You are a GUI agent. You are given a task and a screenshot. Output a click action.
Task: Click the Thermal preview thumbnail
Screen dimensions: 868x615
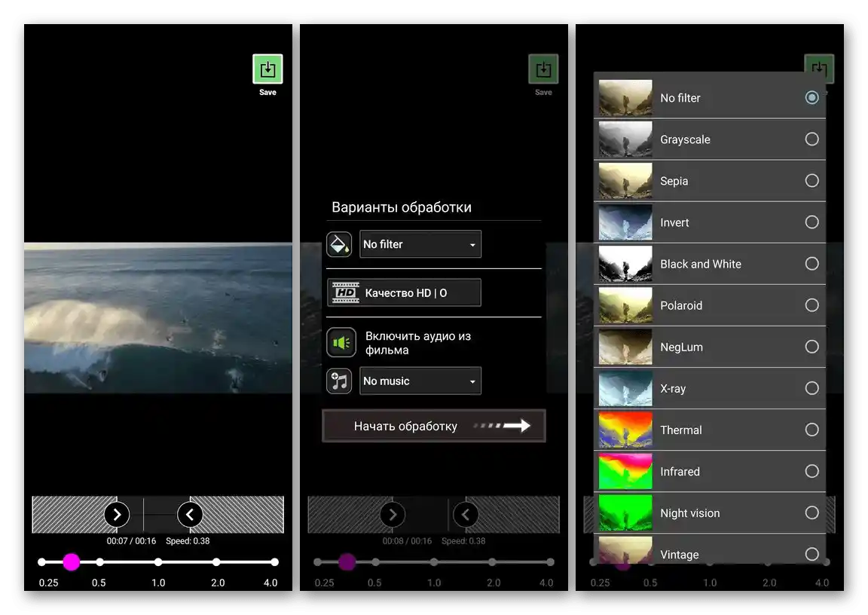(x=625, y=430)
